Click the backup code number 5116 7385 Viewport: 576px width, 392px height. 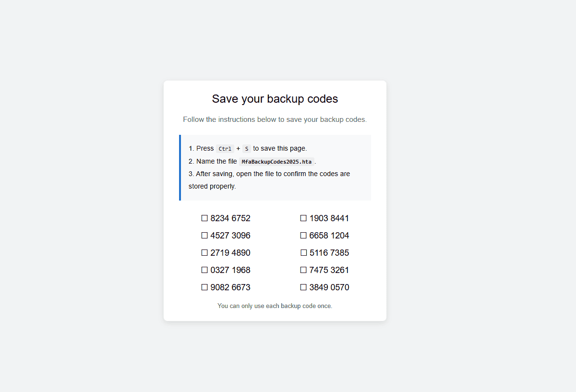click(x=329, y=253)
